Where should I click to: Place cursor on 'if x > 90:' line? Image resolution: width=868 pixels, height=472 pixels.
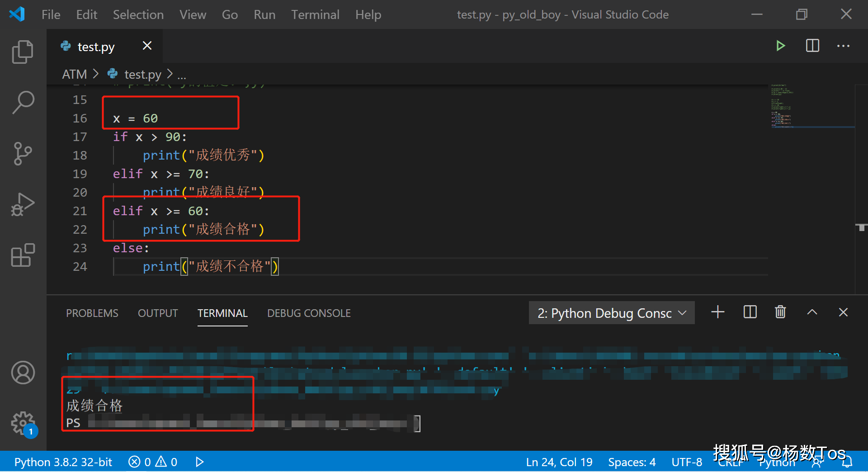(x=150, y=137)
